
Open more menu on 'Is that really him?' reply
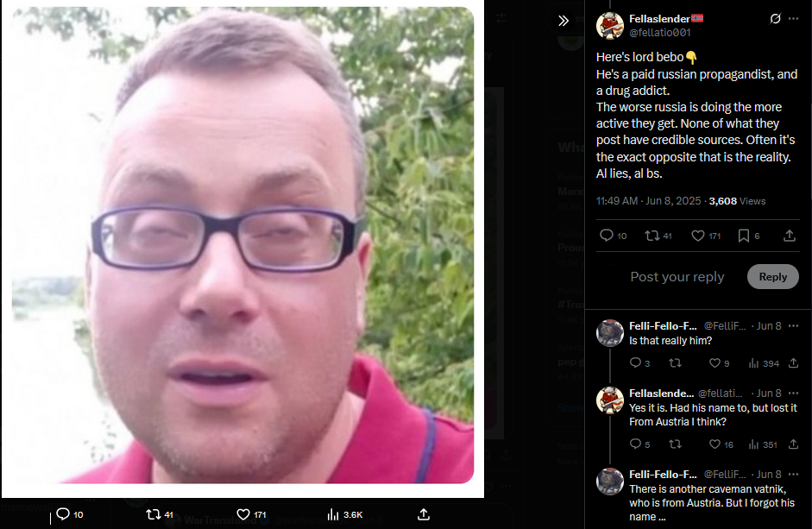point(793,326)
